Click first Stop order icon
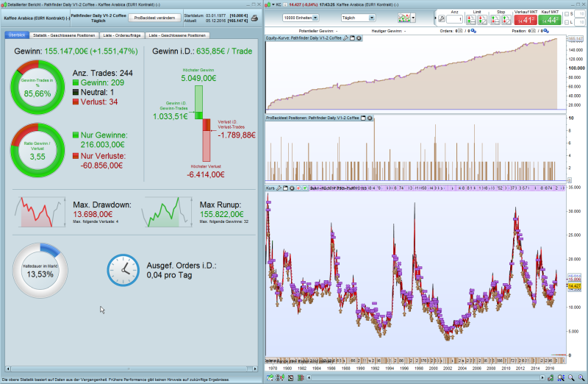 click(x=495, y=20)
